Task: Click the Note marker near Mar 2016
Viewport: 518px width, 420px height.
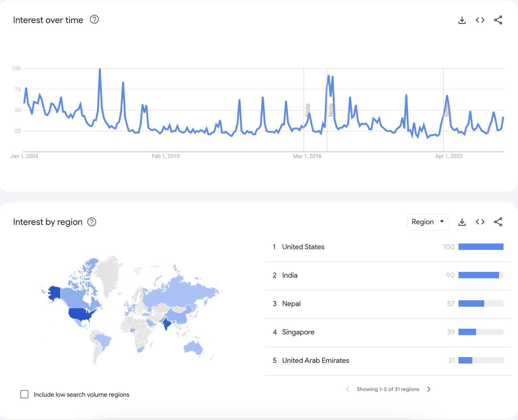Action: pos(308,110)
